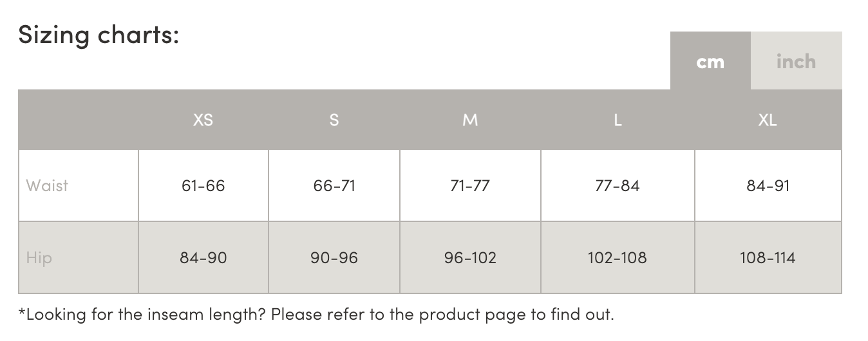Select XL waist cell 84-91

coord(768,186)
